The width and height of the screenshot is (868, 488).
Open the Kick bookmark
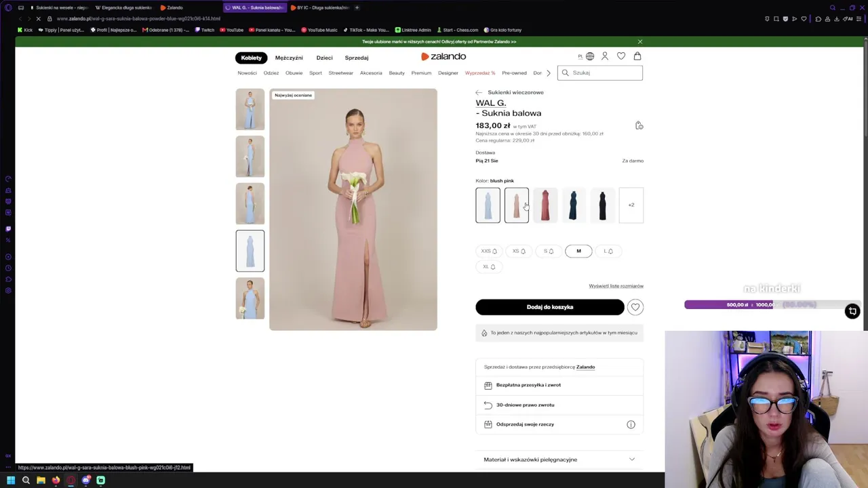pyautogui.click(x=25, y=30)
